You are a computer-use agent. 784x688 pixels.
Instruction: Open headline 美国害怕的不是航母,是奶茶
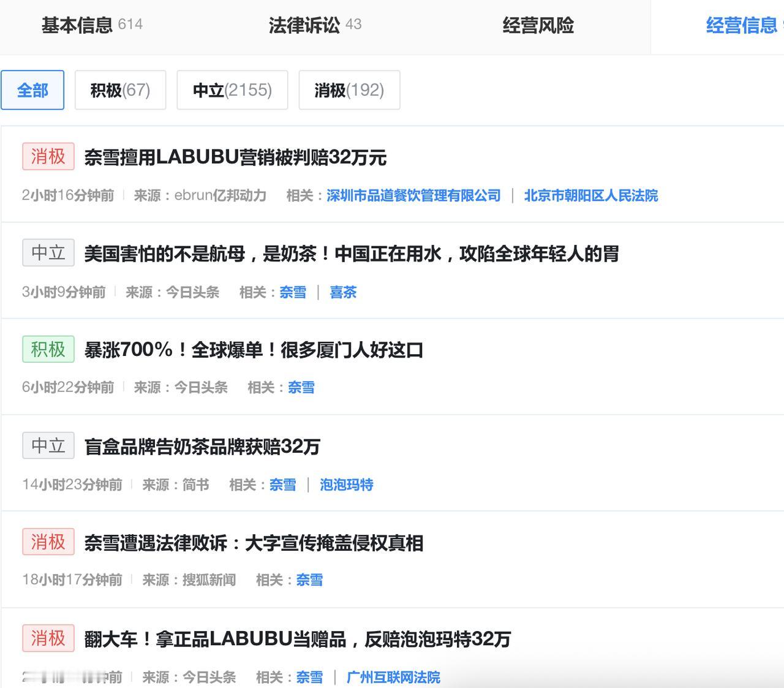pos(352,254)
